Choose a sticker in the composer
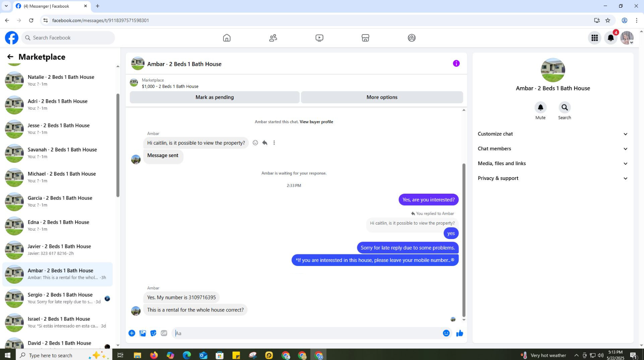The image size is (644, 360). pos(153,333)
